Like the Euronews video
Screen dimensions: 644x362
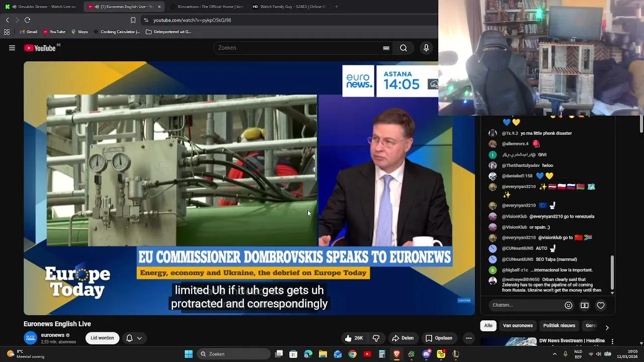[354, 338]
